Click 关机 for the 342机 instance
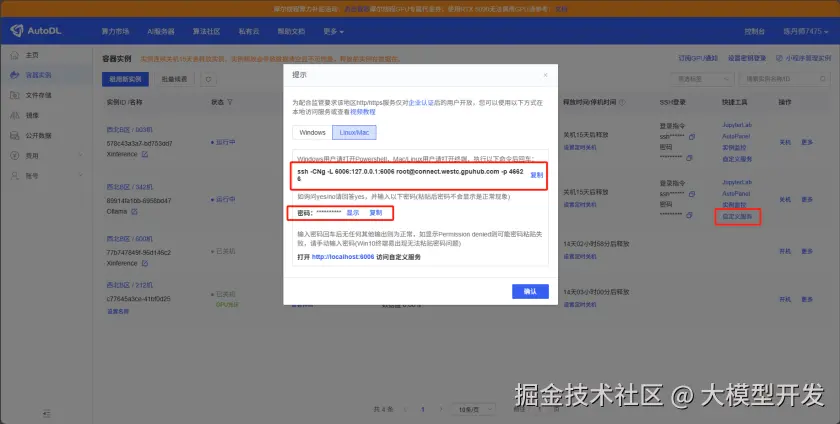 [785, 199]
